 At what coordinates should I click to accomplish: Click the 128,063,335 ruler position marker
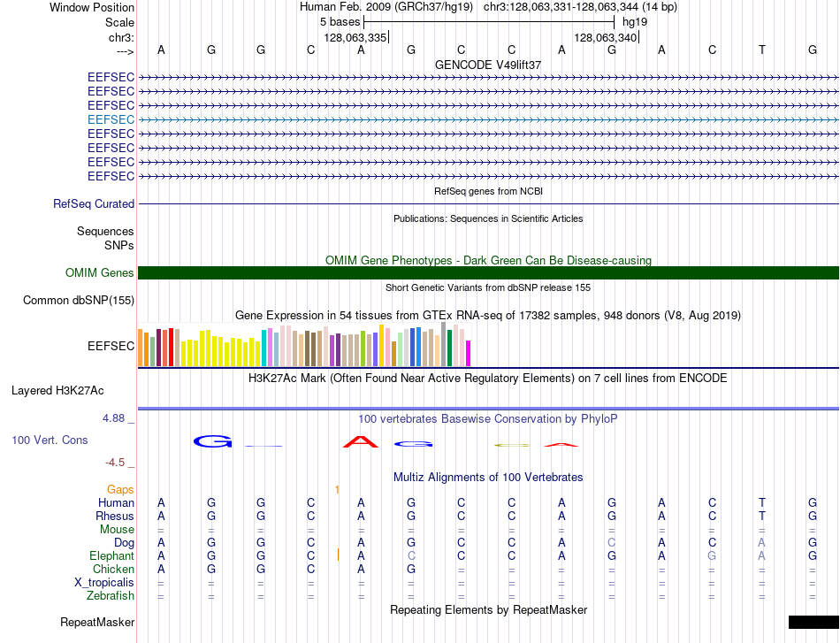click(x=355, y=37)
